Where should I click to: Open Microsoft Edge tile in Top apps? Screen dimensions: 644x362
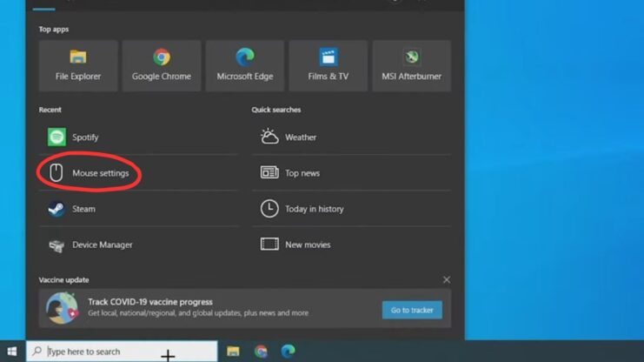tap(245, 66)
